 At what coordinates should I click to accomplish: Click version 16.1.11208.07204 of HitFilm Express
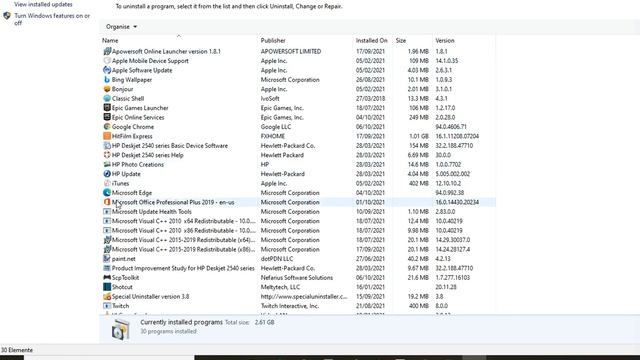(457, 136)
